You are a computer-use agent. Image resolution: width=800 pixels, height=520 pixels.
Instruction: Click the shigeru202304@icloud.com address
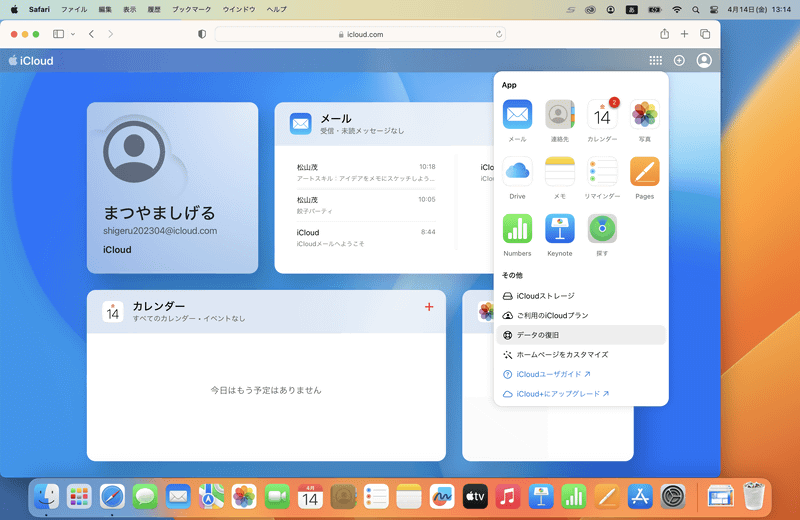(x=160, y=231)
